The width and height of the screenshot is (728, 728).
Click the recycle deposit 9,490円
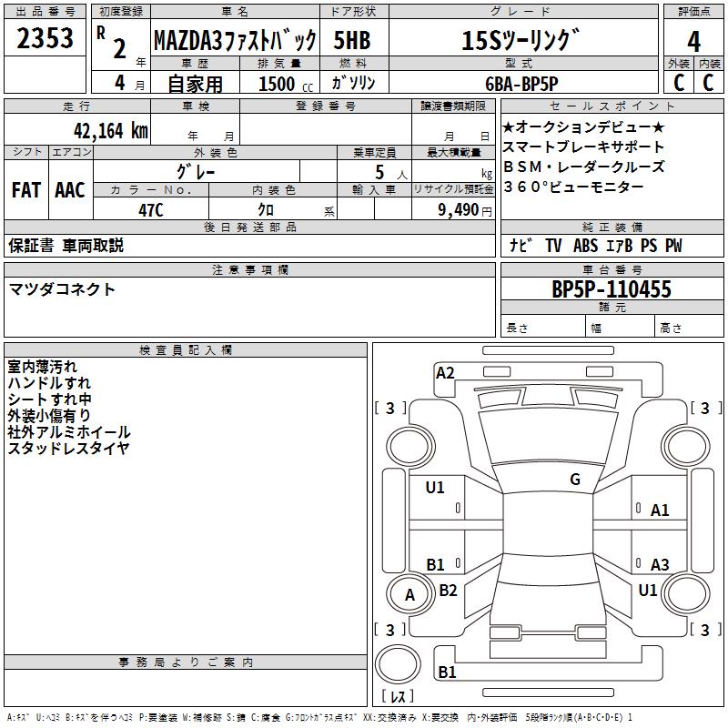coord(465,210)
